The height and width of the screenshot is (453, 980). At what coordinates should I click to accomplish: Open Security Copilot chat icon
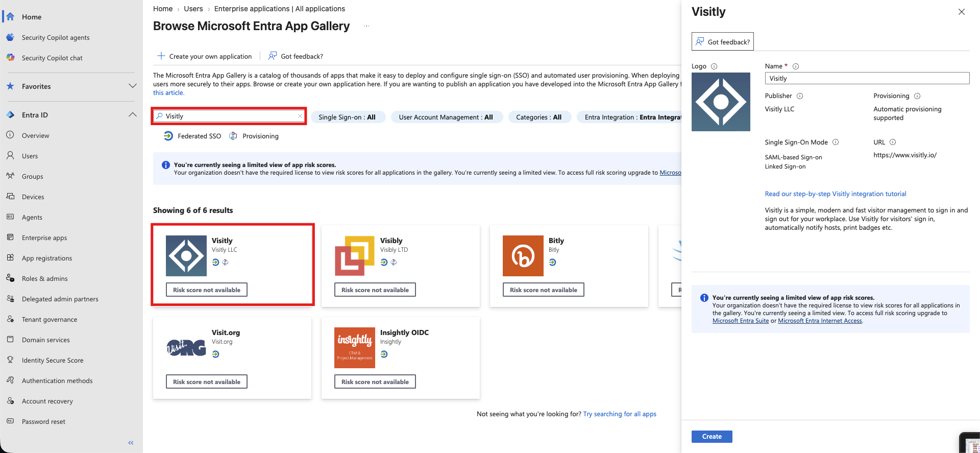[10, 58]
